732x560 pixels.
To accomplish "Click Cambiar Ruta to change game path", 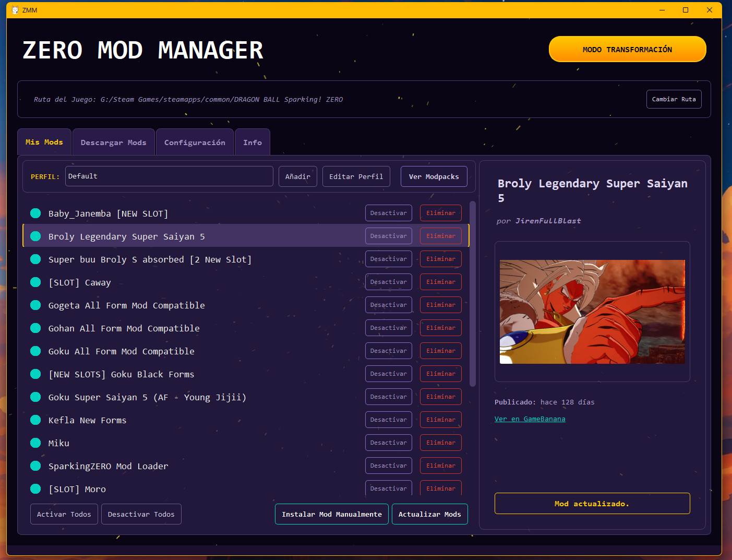I will [x=674, y=99].
